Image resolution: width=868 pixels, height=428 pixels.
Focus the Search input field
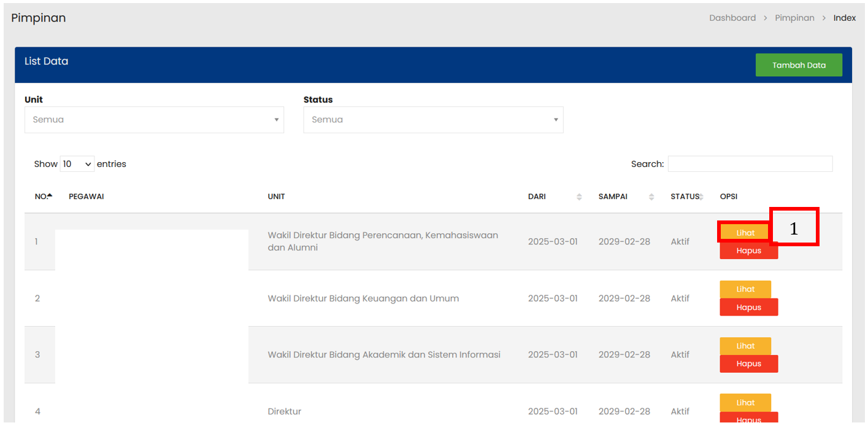[750, 164]
